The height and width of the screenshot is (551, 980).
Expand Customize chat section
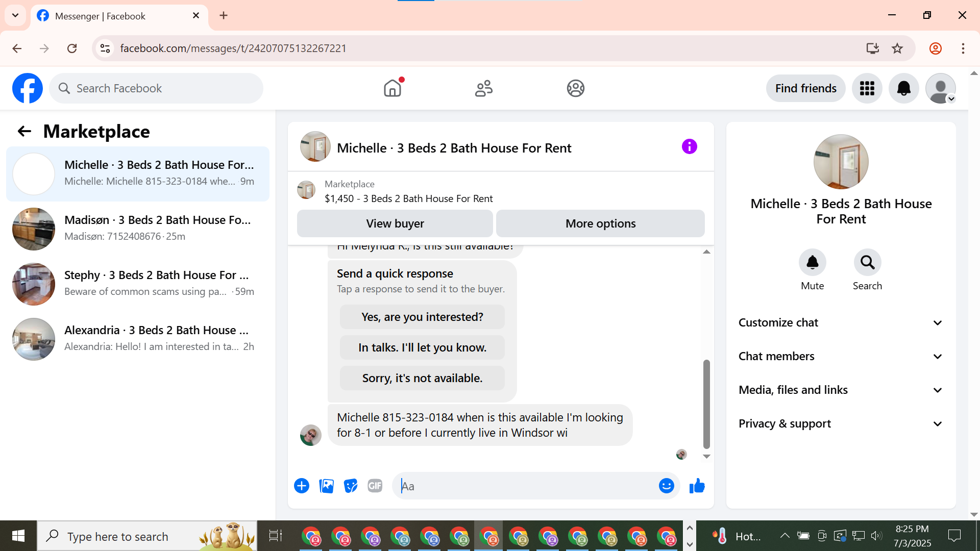(x=840, y=323)
